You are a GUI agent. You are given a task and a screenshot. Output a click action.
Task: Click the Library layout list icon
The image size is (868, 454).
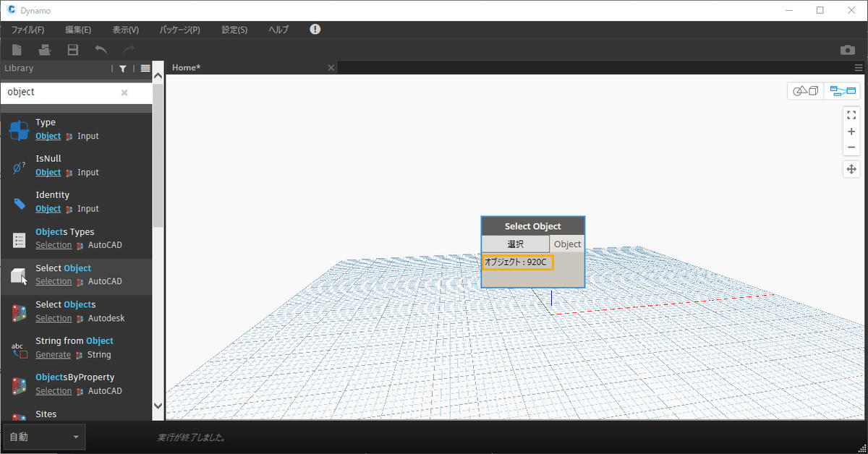click(145, 69)
